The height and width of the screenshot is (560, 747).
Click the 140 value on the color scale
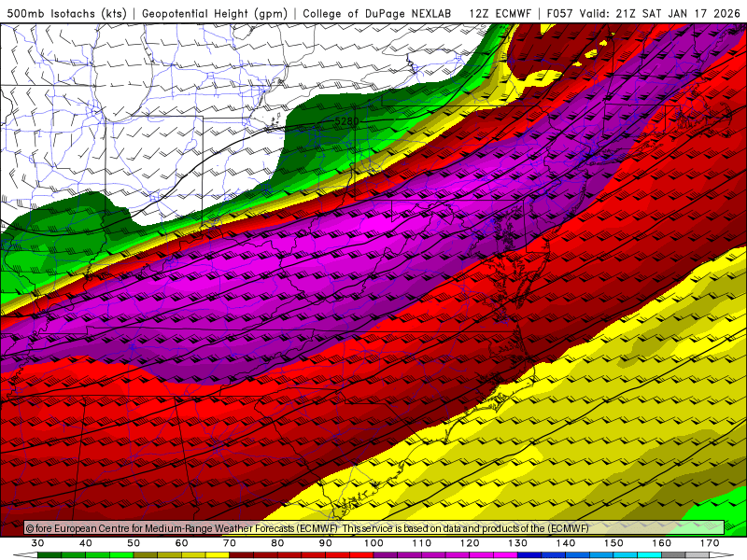[566, 543]
